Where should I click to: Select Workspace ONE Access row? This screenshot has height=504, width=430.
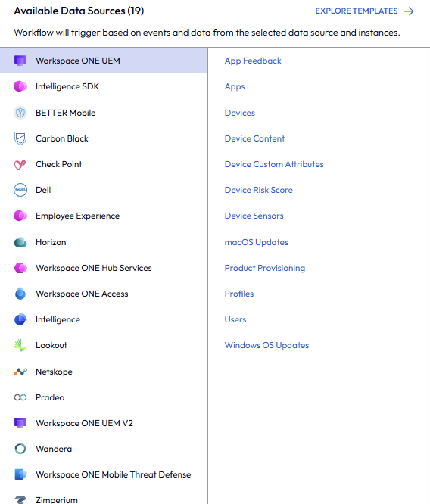(x=104, y=294)
